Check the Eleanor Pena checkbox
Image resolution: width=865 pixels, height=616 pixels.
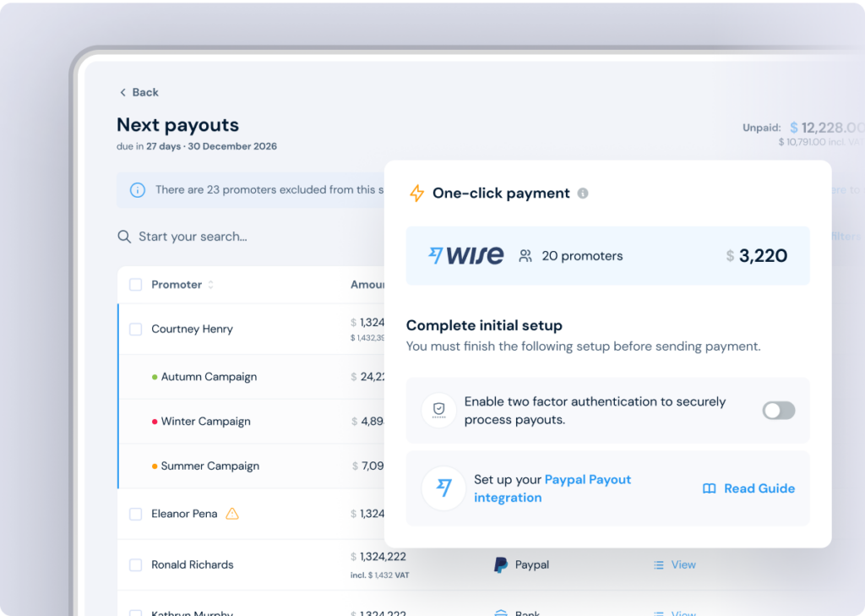[135, 514]
